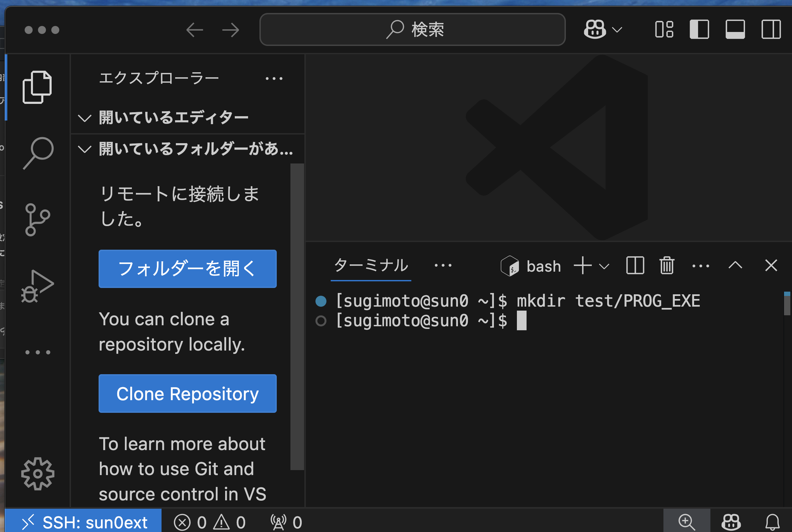Split the terminal
The width and height of the screenshot is (792, 532).
click(x=635, y=265)
